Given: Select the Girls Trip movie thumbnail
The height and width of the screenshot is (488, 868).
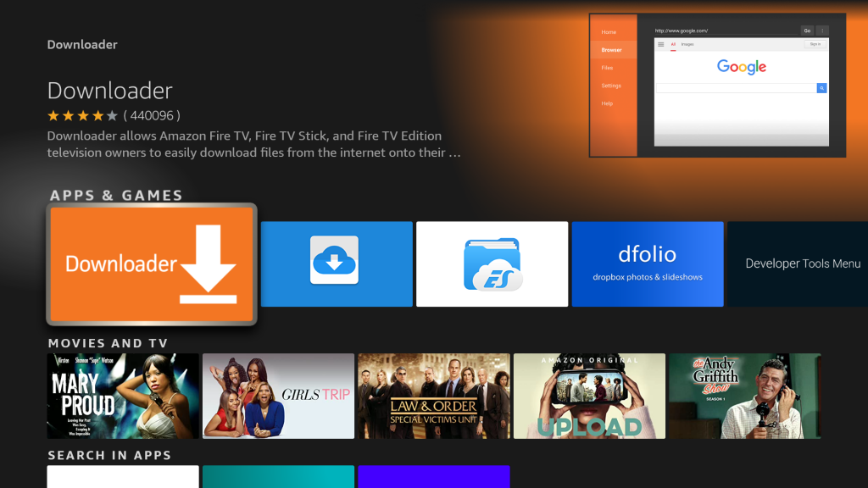Looking at the screenshot, I should [278, 396].
